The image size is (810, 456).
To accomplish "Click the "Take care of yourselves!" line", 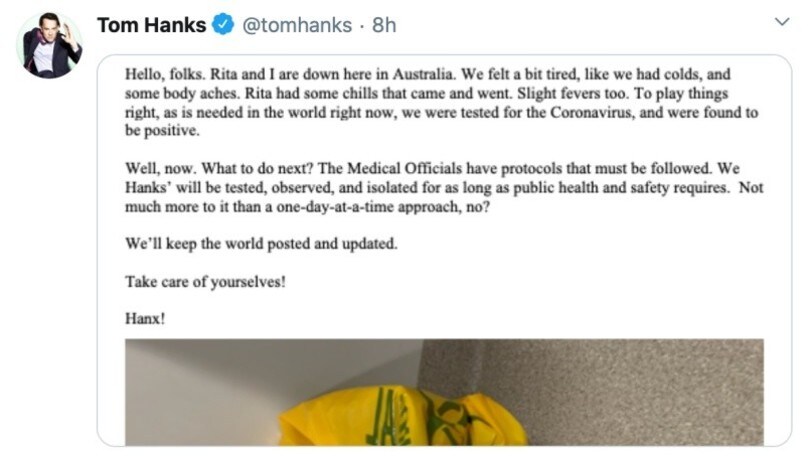I will [205, 281].
